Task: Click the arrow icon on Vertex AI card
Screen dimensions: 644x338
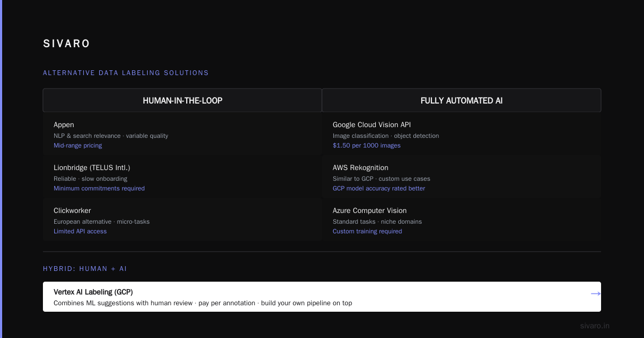Action: pyautogui.click(x=596, y=293)
